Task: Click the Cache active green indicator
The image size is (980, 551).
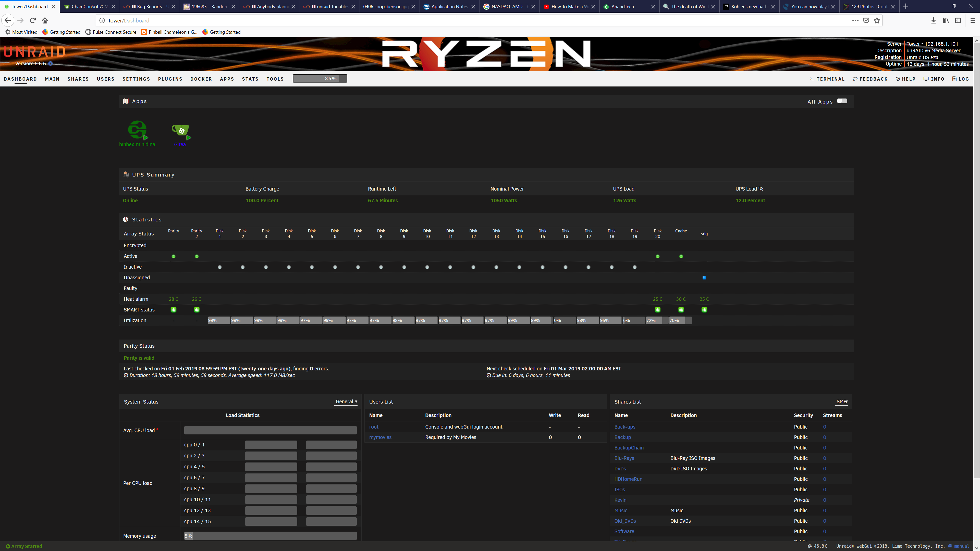Action: [x=681, y=256]
